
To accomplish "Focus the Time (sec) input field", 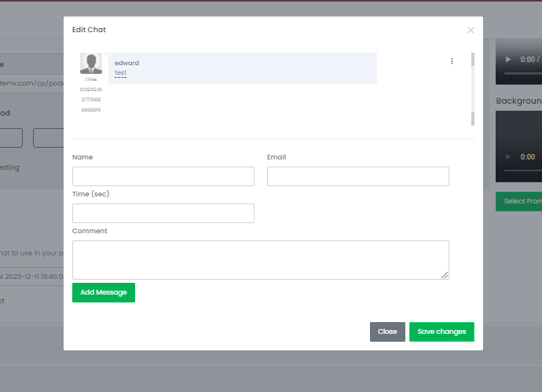I will click(163, 214).
